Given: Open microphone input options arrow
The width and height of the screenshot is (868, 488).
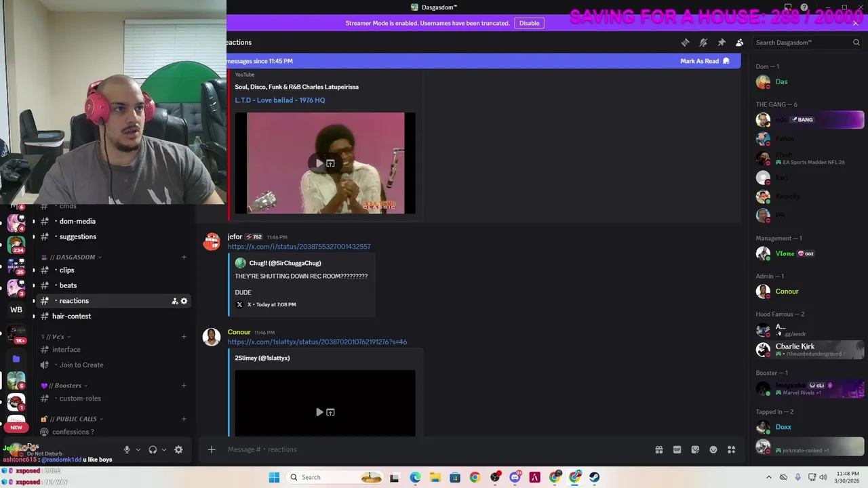Looking at the screenshot, I should coord(138,449).
